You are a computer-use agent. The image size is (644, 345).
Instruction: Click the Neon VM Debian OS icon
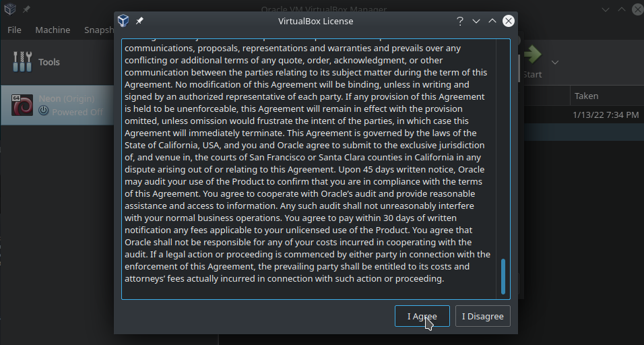tap(22, 105)
